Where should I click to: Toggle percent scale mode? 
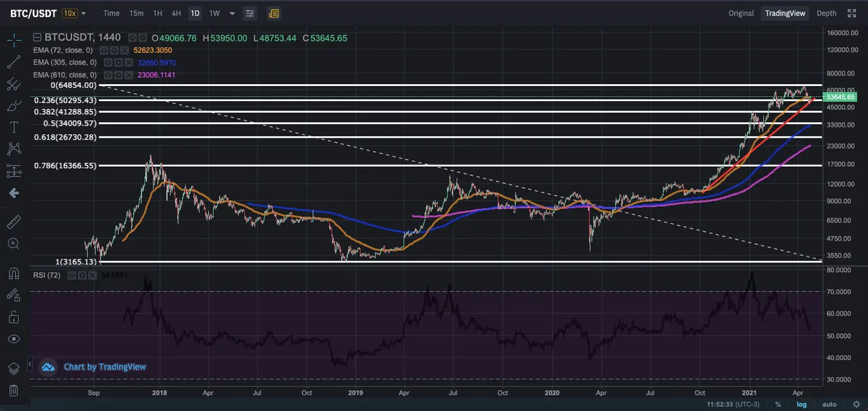pos(778,404)
